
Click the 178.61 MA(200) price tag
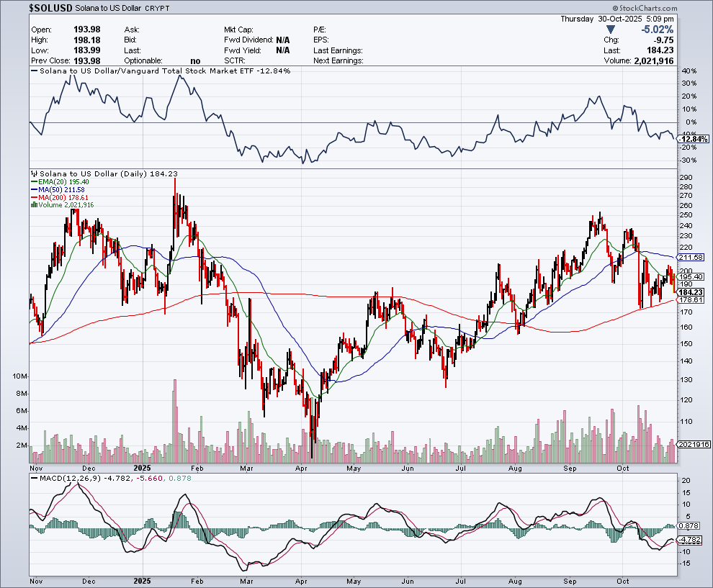[691, 299]
